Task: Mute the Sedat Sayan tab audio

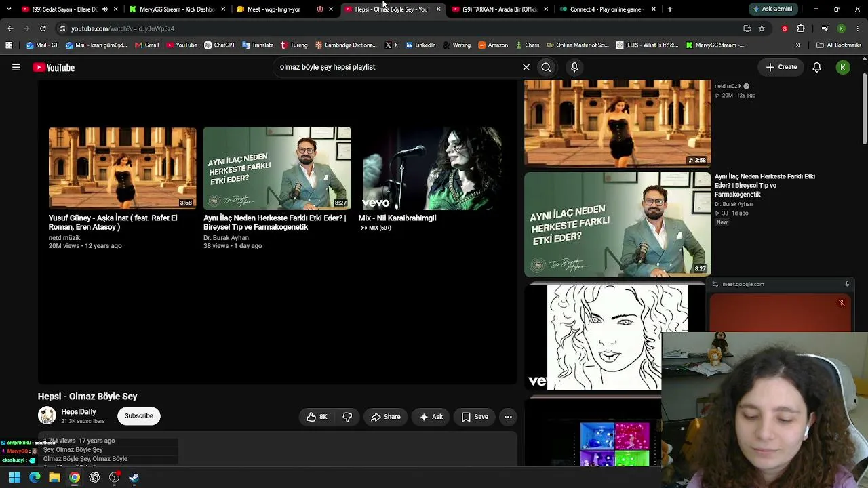Action: [104, 9]
